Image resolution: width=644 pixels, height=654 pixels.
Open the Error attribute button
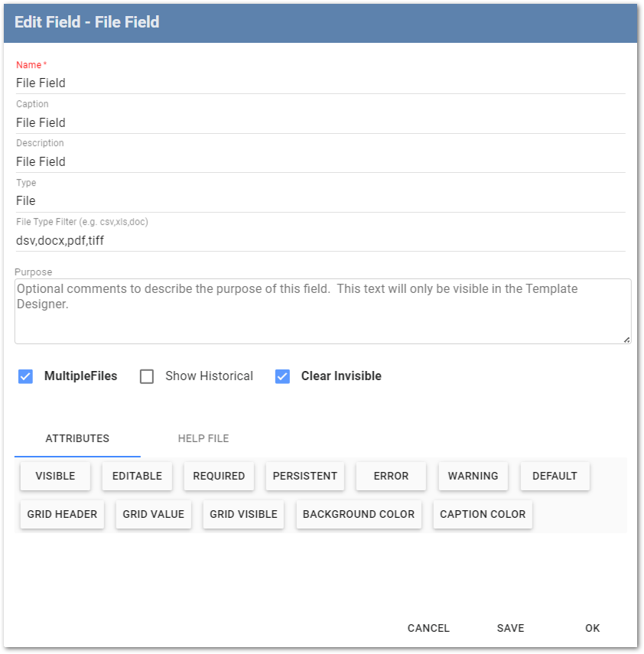391,476
